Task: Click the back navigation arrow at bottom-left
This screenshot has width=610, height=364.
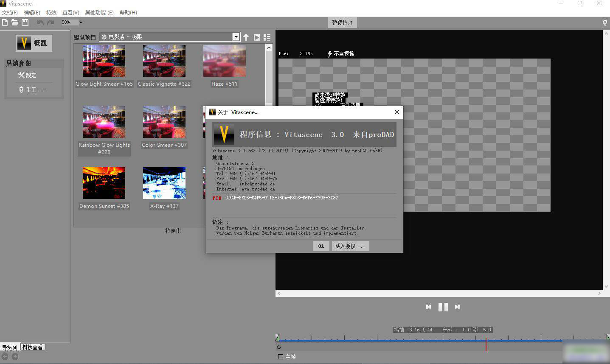Action: pos(5,357)
